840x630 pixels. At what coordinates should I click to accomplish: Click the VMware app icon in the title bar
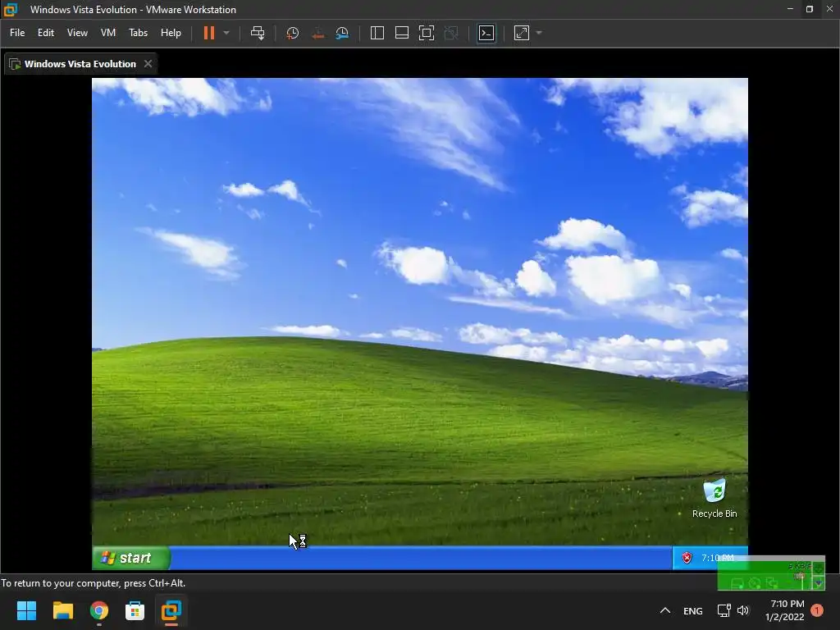pos(10,10)
